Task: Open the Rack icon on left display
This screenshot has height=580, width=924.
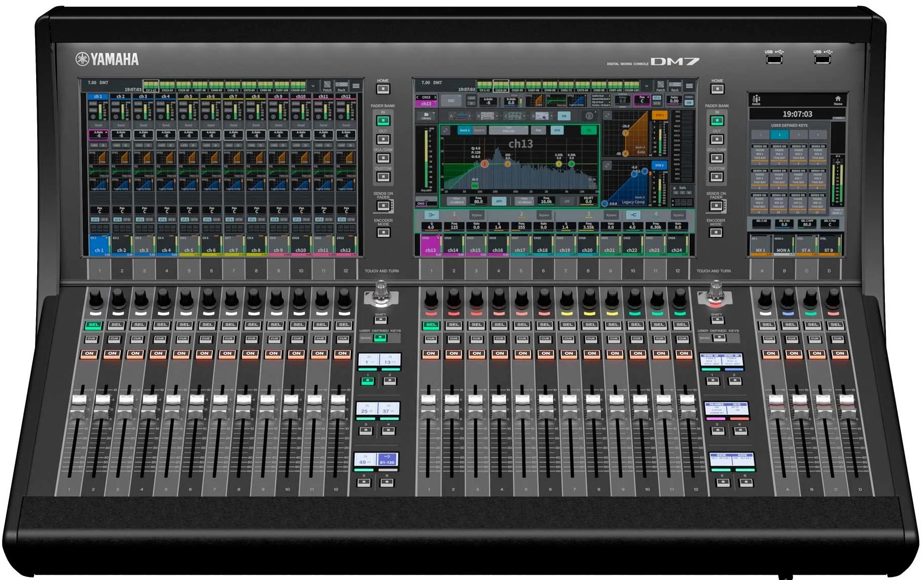Action: click(342, 85)
